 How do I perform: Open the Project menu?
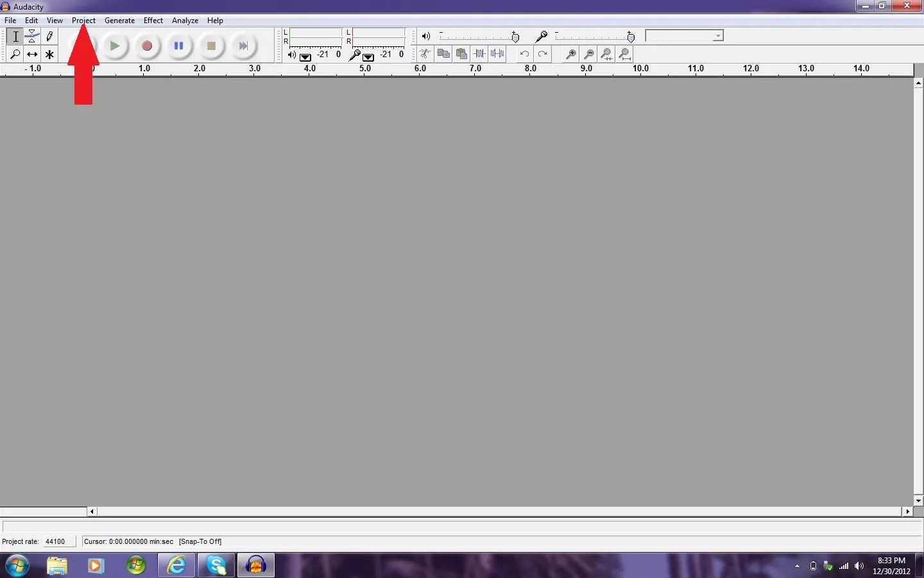pos(83,20)
